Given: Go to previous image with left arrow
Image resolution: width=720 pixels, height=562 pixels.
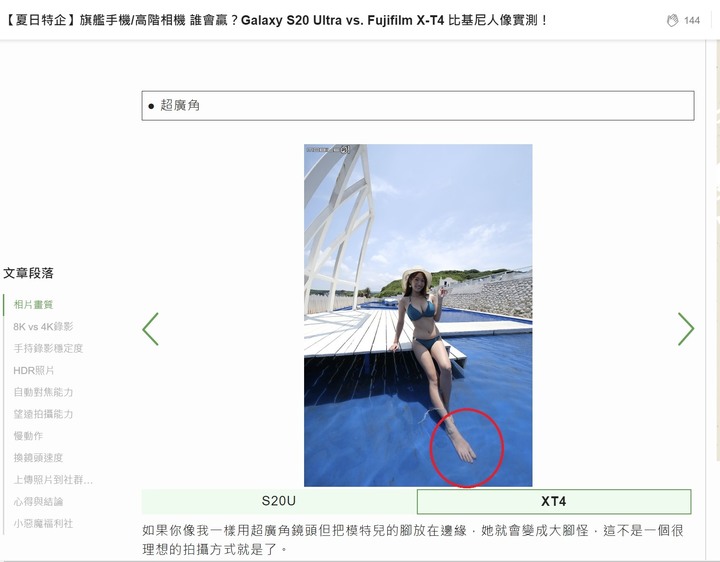Looking at the screenshot, I should point(151,329).
